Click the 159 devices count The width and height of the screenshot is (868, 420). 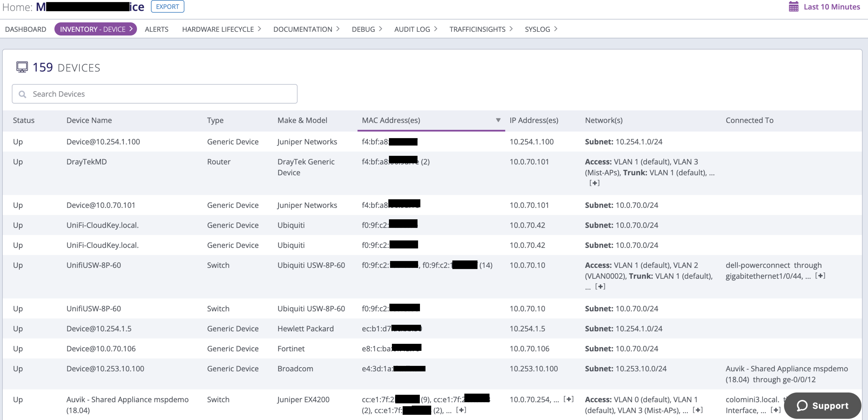tap(43, 67)
